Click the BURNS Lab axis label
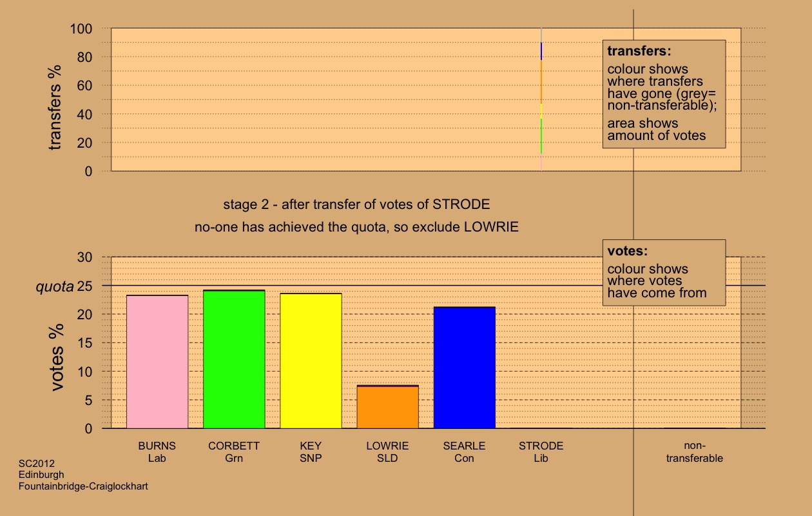The width and height of the screenshot is (812, 516). click(157, 452)
